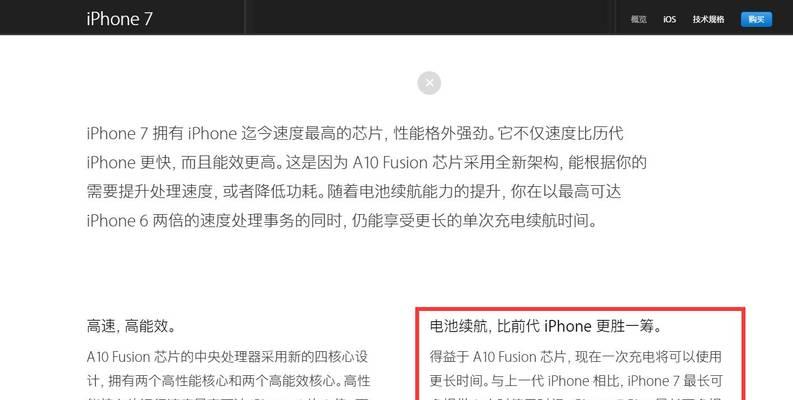Switch to the iOS tab
The width and height of the screenshot is (793, 400).
[x=670, y=19]
